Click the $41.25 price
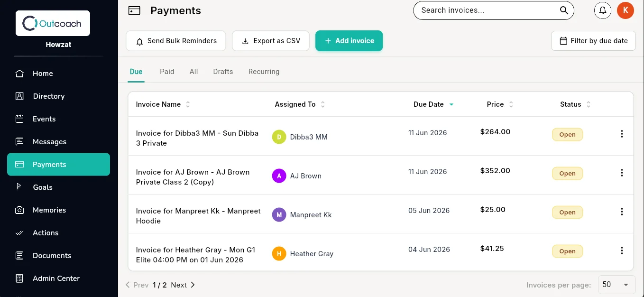 click(492, 249)
